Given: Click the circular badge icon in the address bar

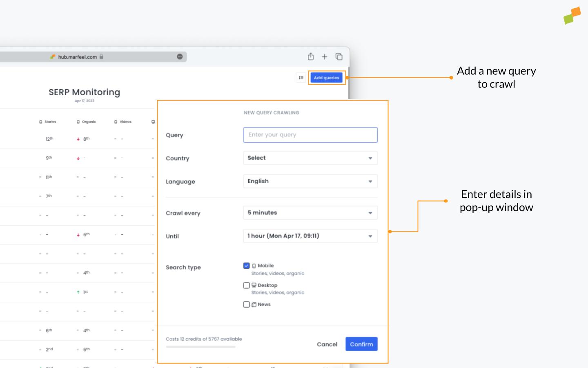Looking at the screenshot, I should 179,56.
